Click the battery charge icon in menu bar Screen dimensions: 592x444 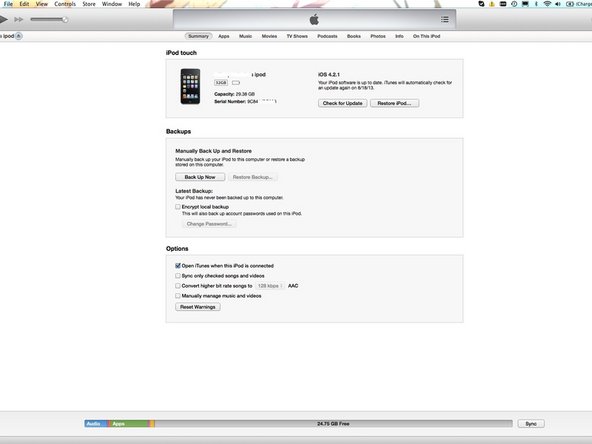[x=570, y=4]
